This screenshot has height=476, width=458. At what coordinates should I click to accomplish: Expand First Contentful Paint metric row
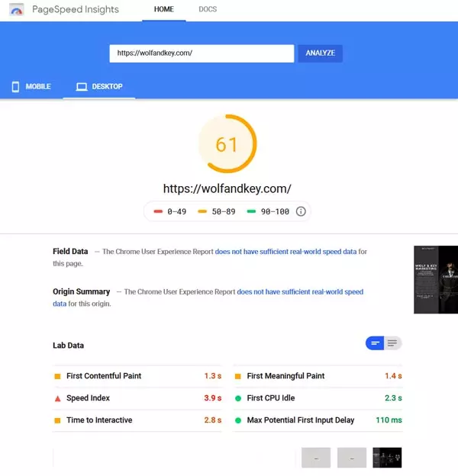137,376
